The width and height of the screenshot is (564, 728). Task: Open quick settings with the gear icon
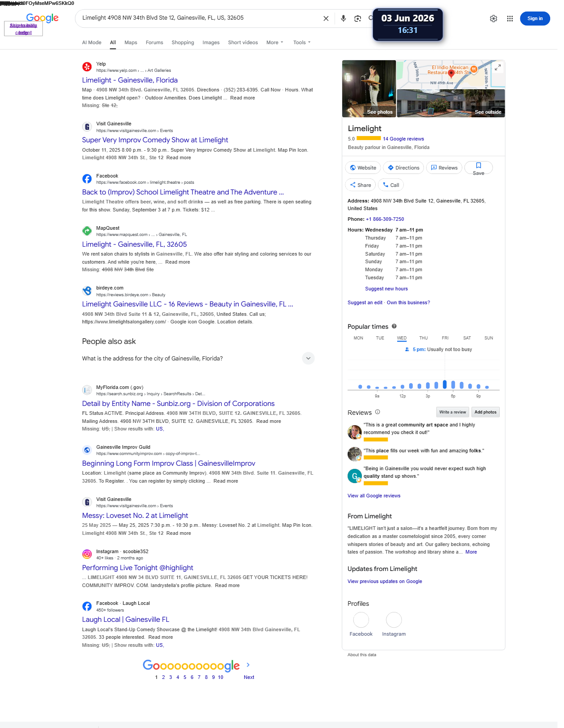493,18
